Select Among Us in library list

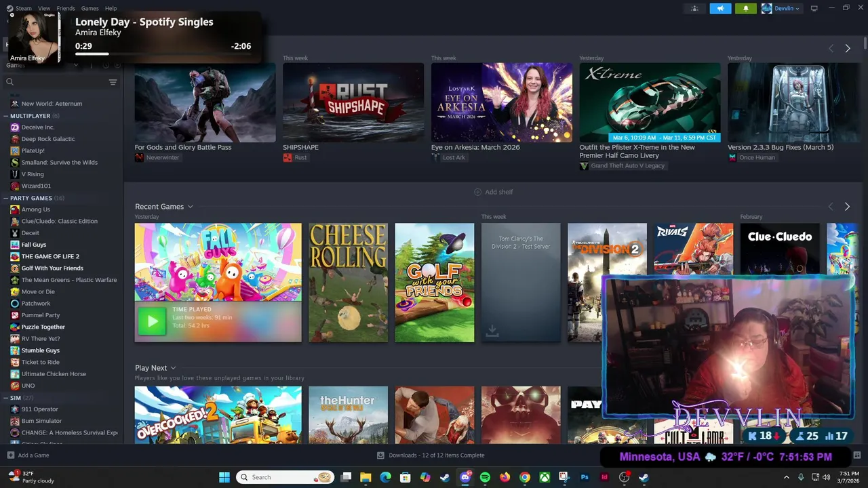[x=35, y=209]
